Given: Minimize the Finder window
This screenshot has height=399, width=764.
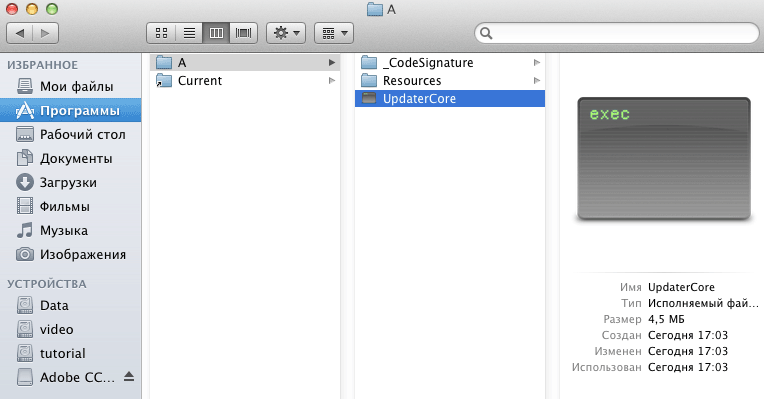Looking at the screenshot, I should click(x=32, y=9).
